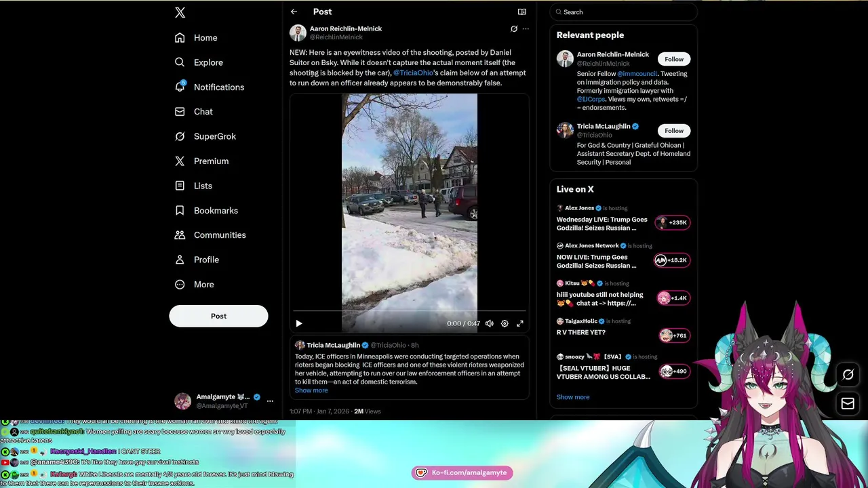The height and width of the screenshot is (488, 868).
Task: Open SuperGrok in sidebar
Action: [205, 136]
